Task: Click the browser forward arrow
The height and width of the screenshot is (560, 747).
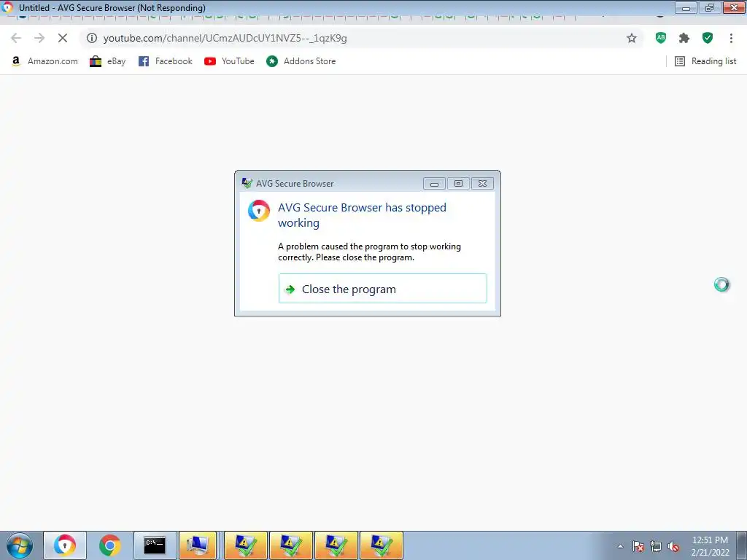Action: point(39,38)
